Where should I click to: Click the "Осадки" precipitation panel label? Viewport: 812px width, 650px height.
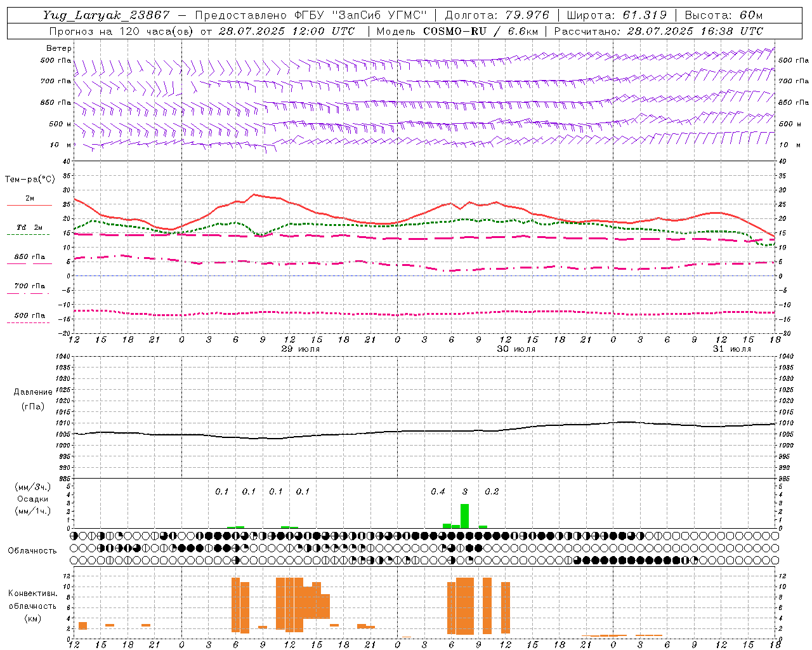[x=33, y=499]
